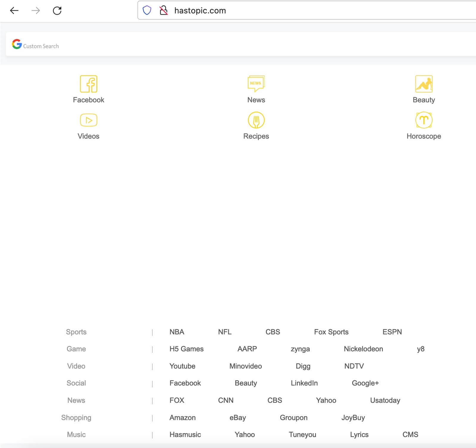Open the Recipes shortcut icon

click(256, 120)
